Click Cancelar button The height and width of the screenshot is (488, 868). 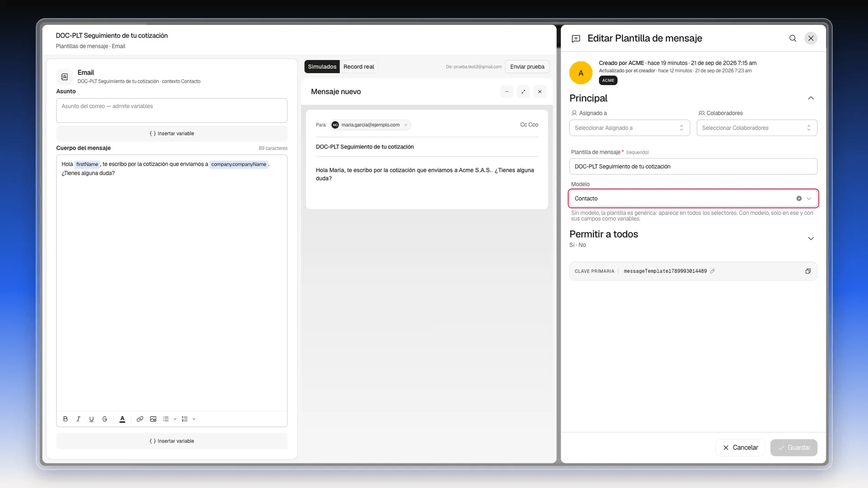(x=740, y=447)
